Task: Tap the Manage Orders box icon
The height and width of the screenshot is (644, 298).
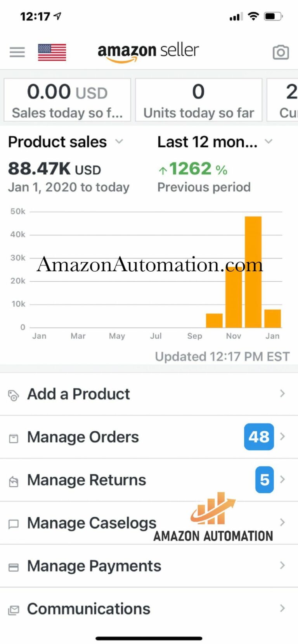Action: pyautogui.click(x=14, y=438)
